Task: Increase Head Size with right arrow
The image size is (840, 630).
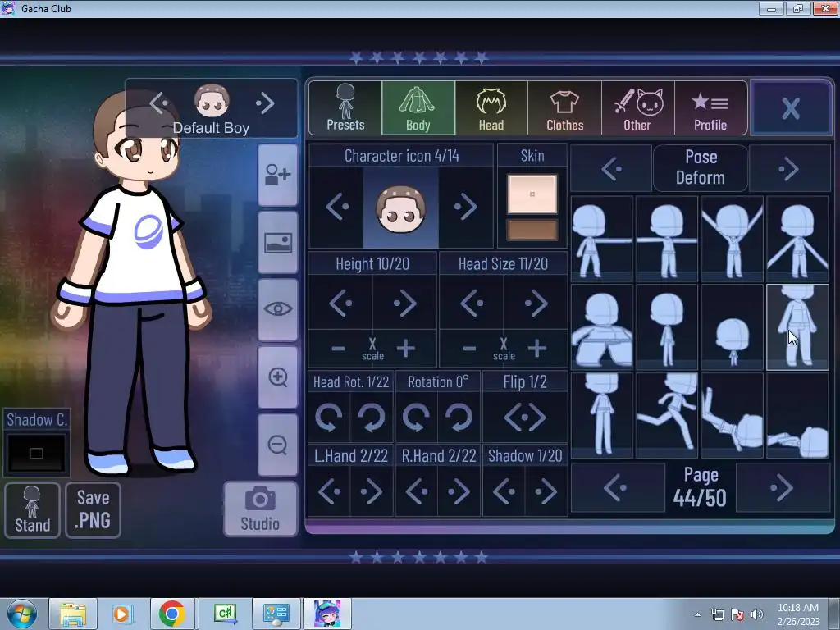Action: pyautogui.click(x=536, y=304)
